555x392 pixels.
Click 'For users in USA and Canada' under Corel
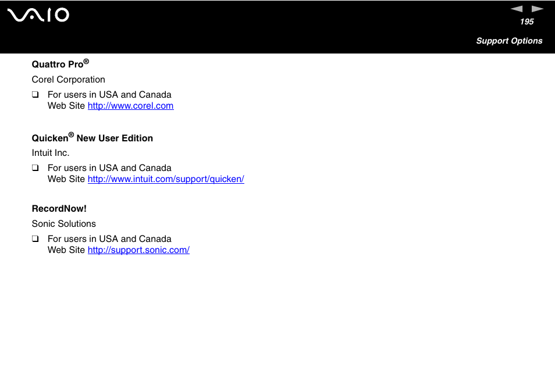(109, 95)
